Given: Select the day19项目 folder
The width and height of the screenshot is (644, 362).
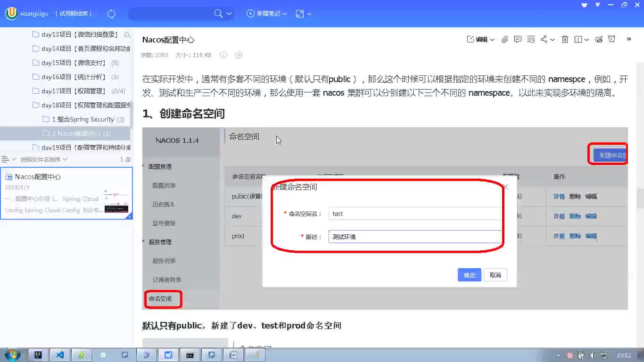Looking at the screenshot, I should tap(81, 147).
